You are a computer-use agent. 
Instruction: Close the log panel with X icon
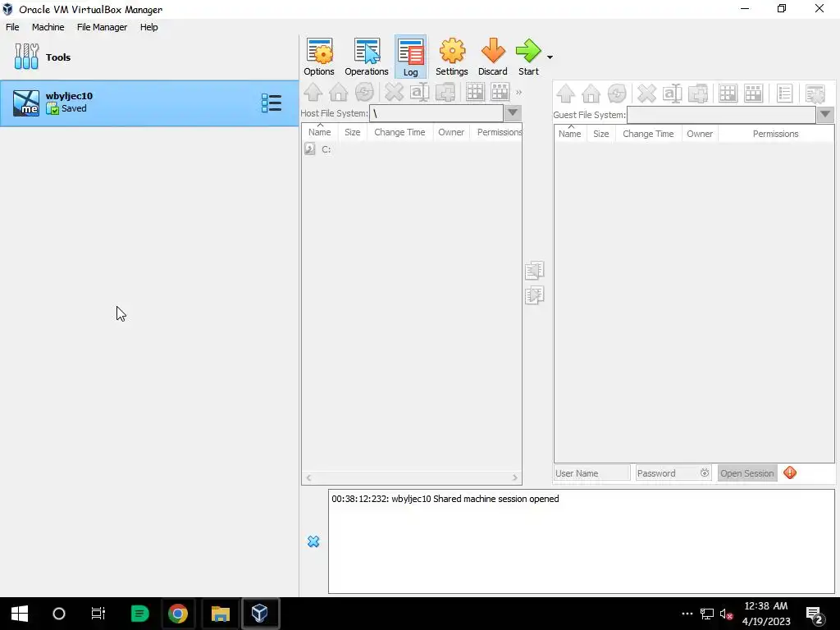pyautogui.click(x=313, y=541)
